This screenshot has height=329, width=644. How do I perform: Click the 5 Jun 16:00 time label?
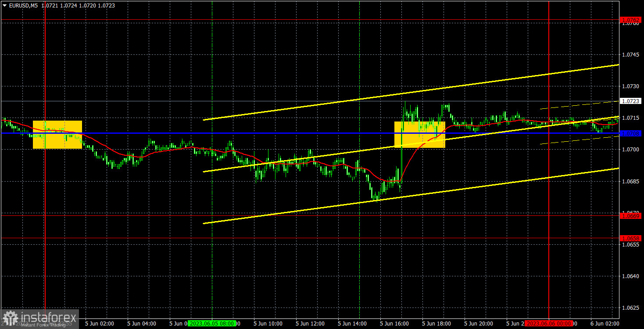(394, 323)
